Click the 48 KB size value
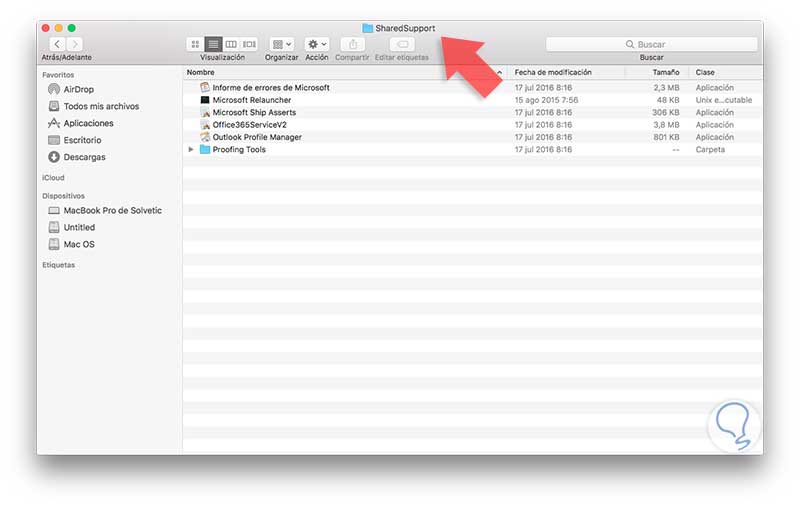The height and width of the screenshot is (507, 800). point(668,100)
